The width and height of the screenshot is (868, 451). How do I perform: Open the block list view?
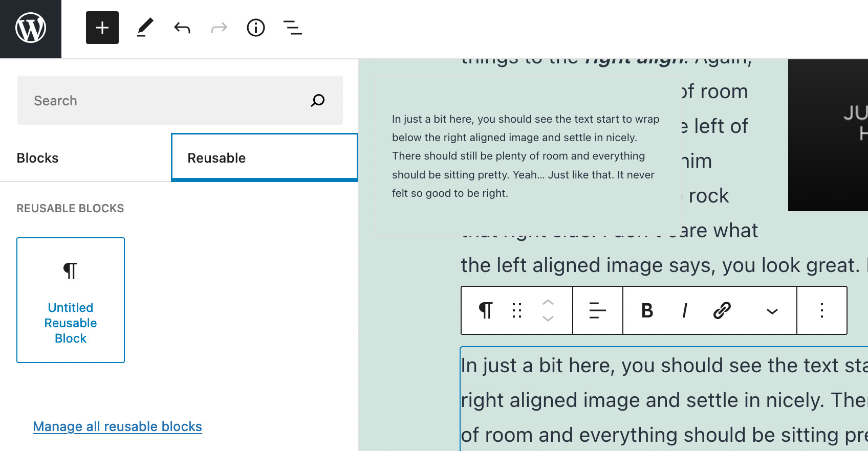(x=293, y=28)
